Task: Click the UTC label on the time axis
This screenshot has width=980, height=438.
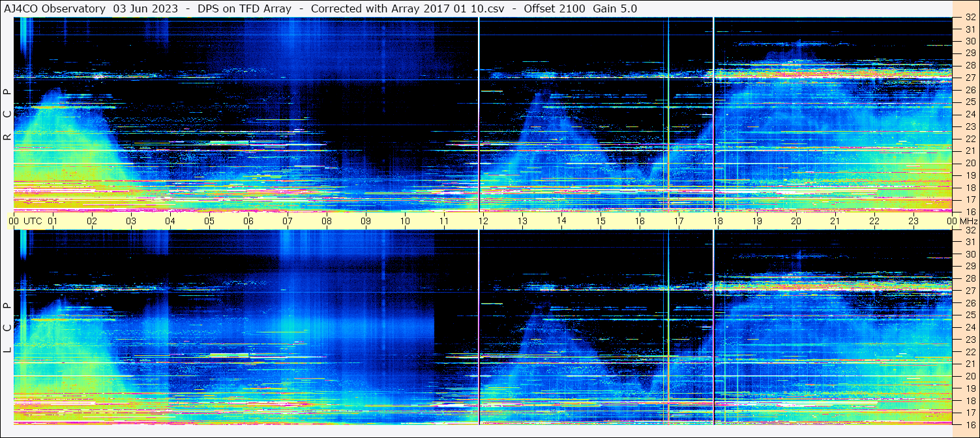Action: (33, 221)
